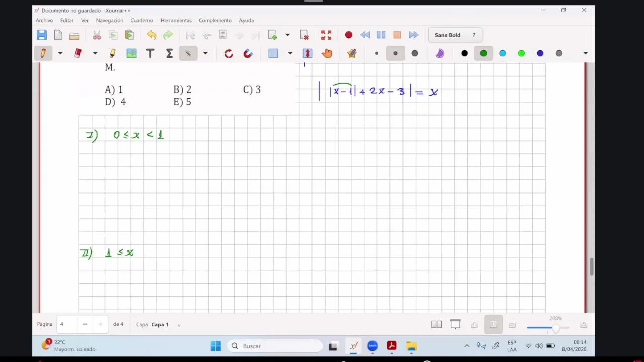The width and height of the screenshot is (644, 362).
Task: Activate the Hand pan tool
Action: click(327, 53)
